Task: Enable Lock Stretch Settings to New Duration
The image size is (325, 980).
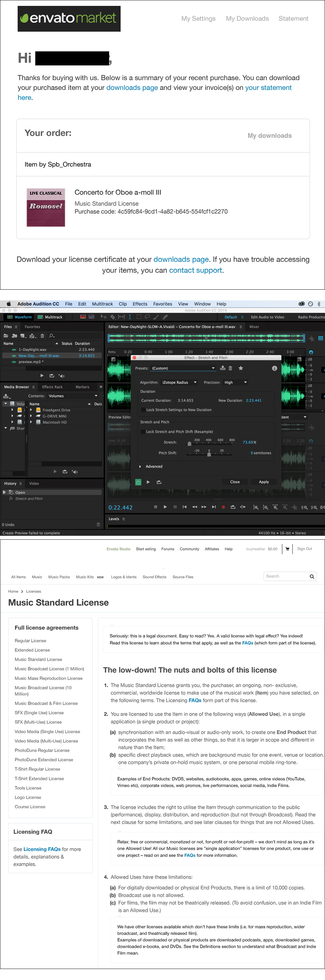Action: point(143,410)
